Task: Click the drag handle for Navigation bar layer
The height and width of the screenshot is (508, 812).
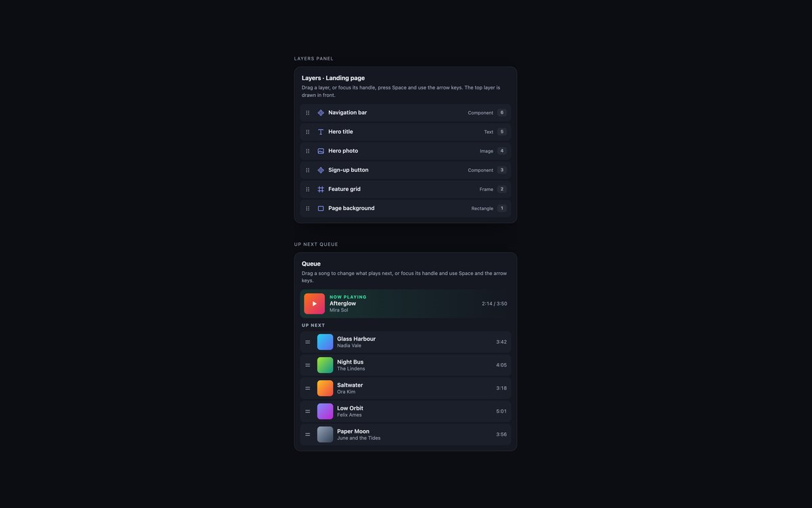Action: 308,113
